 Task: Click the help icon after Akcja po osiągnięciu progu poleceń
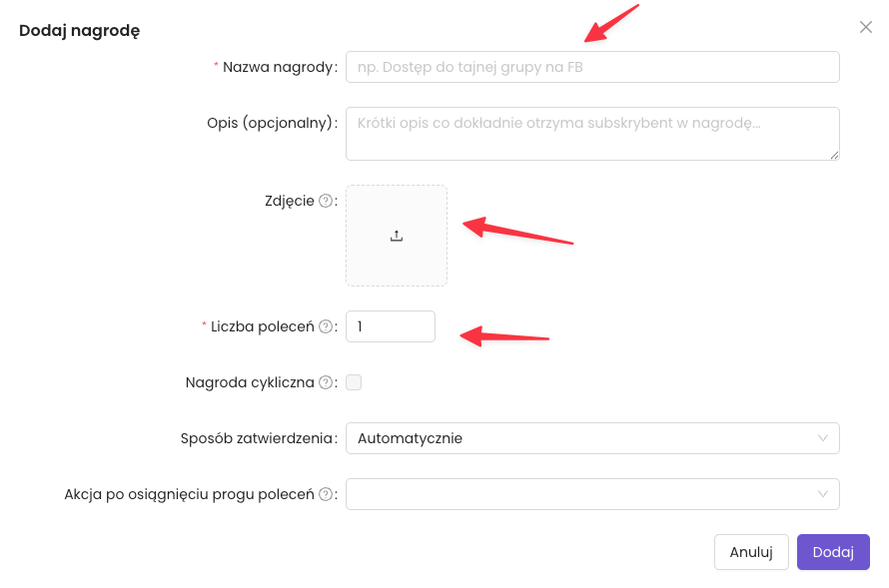click(x=325, y=494)
